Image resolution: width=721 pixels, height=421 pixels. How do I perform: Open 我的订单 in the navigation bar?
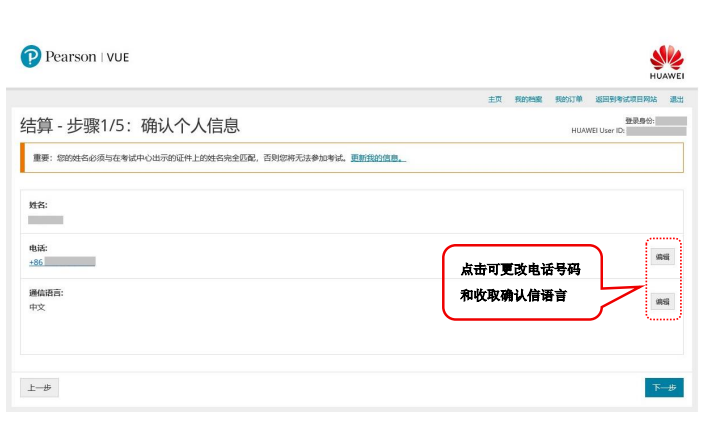568,100
